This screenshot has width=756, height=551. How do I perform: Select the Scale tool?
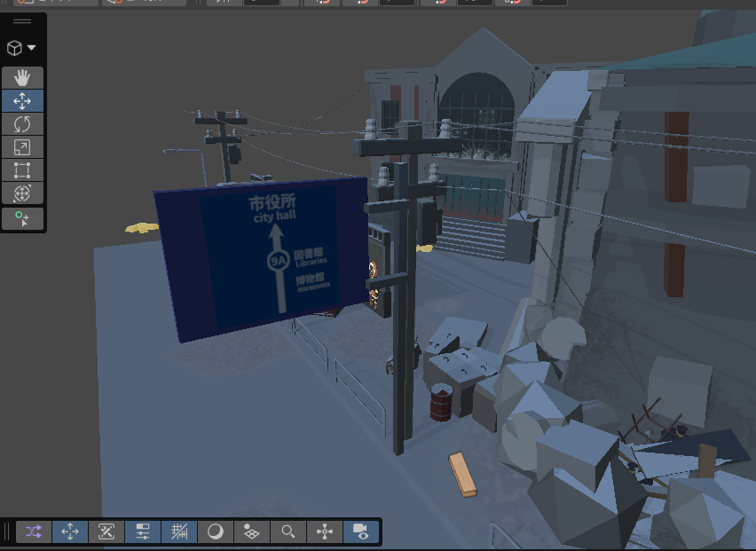pos(22,147)
